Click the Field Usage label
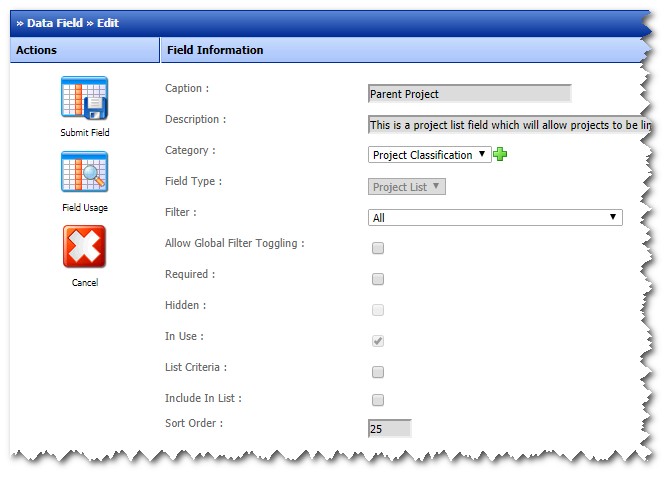 [x=84, y=208]
